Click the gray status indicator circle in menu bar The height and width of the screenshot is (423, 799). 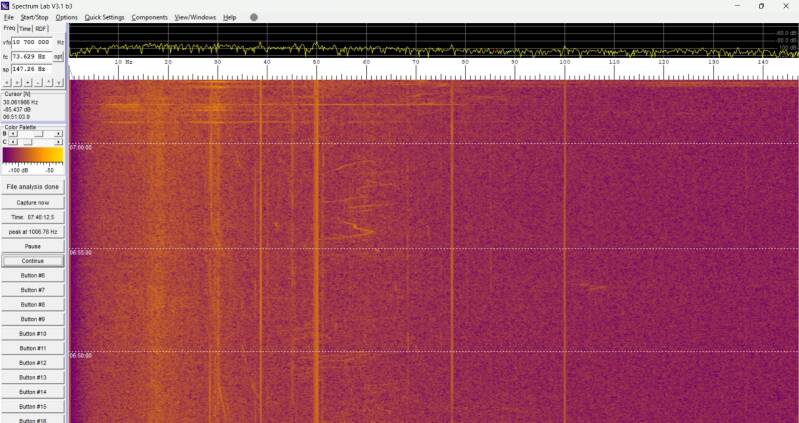[254, 17]
